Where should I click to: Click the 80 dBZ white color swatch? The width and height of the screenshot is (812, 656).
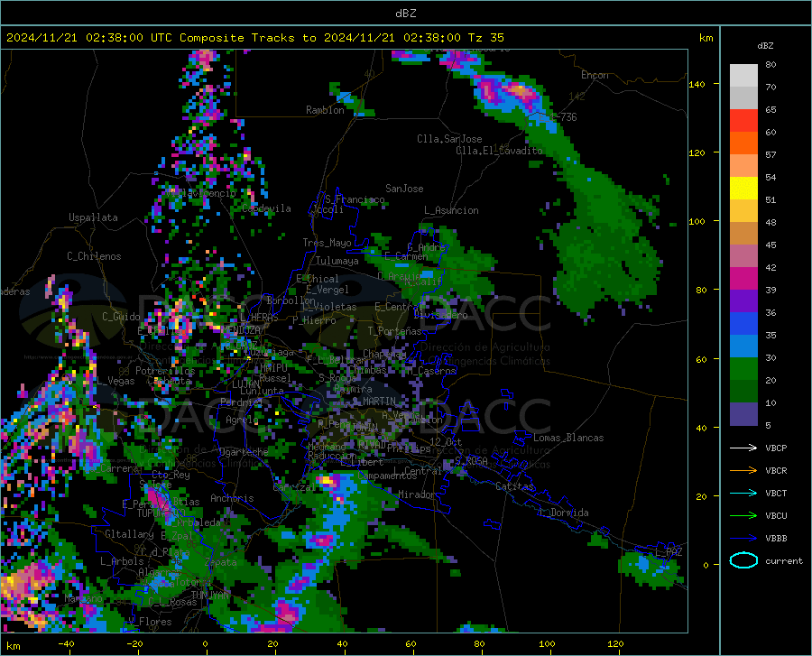[x=743, y=76]
